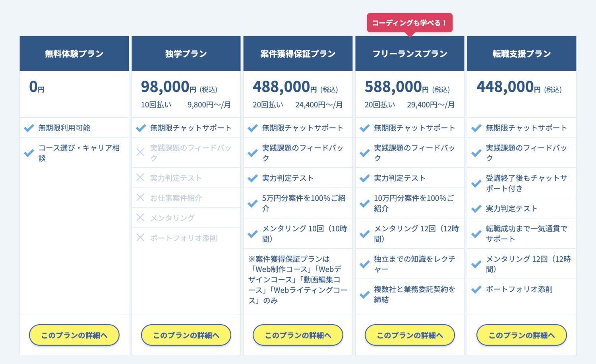This screenshot has width=596, height=364.
Task: View details of 転職支援プラン
Action: [522, 335]
